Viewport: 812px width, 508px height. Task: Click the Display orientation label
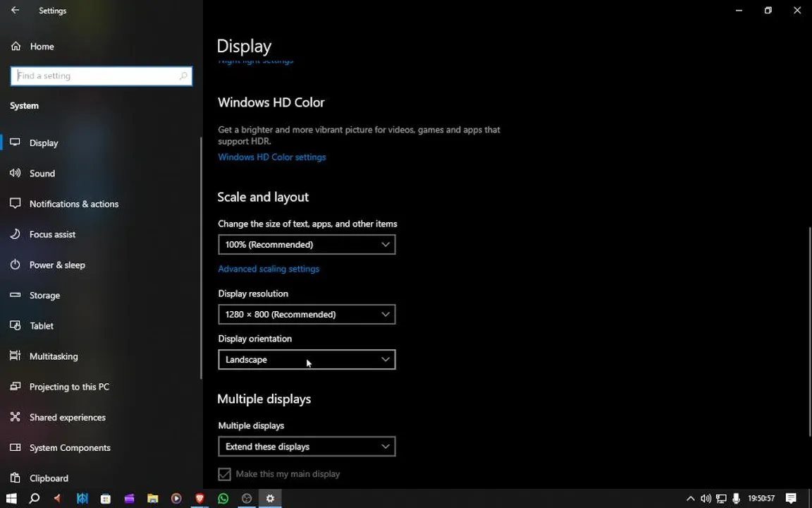pos(254,339)
